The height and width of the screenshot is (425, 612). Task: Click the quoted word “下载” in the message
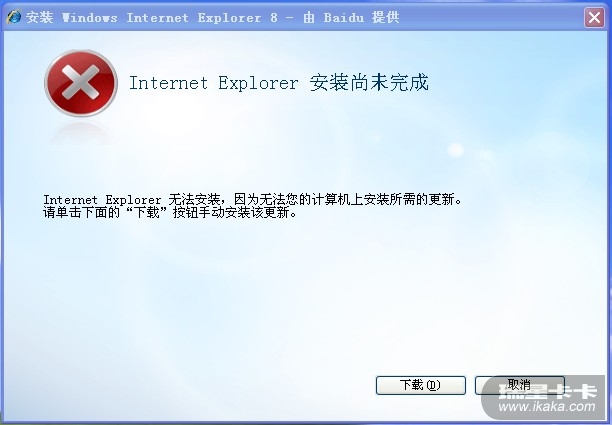click(x=147, y=213)
